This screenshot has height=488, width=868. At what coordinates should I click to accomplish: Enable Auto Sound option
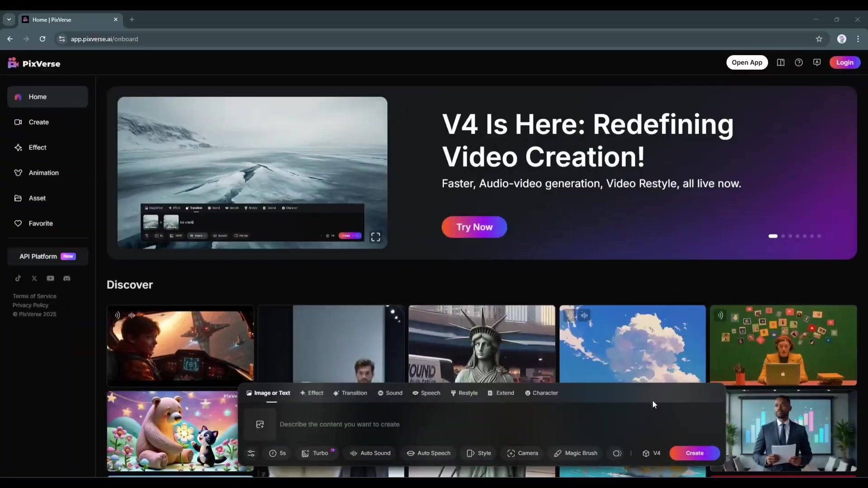pyautogui.click(x=370, y=453)
